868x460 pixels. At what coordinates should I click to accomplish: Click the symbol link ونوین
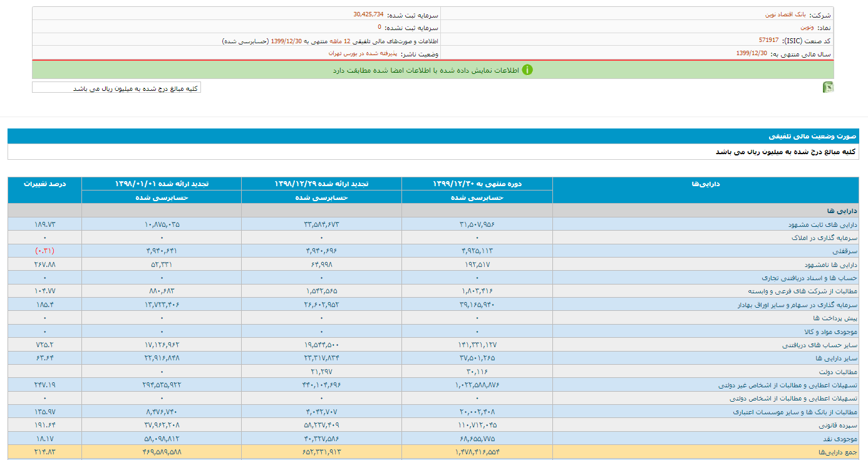pyautogui.click(x=807, y=28)
